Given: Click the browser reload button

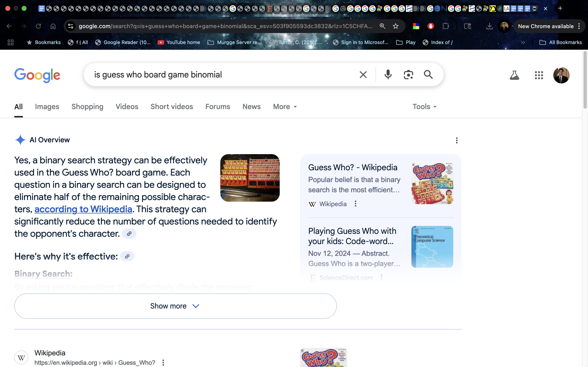Looking at the screenshot, I should tap(38, 26).
